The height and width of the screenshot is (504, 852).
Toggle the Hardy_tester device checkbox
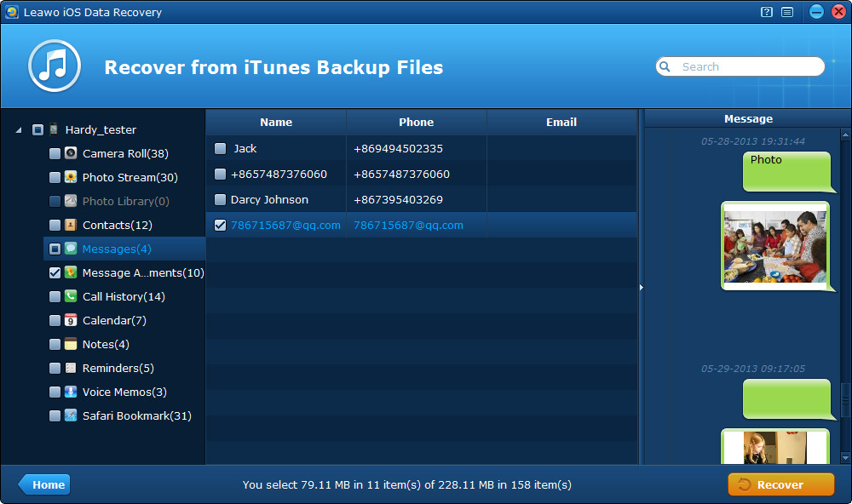click(x=37, y=129)
